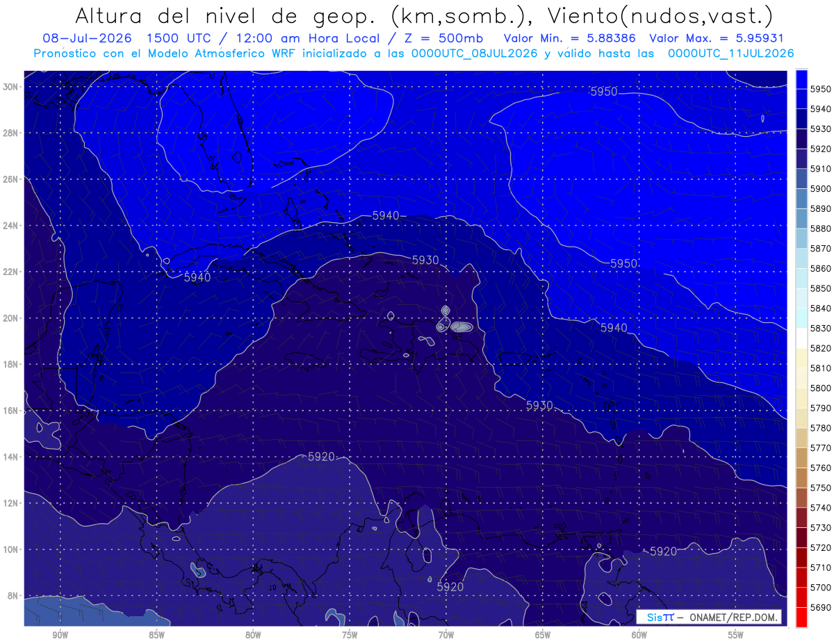Click the '5930' colorbar legend label
The width and height of the screenshot is (834, 644).
click(x=821, y=129)
